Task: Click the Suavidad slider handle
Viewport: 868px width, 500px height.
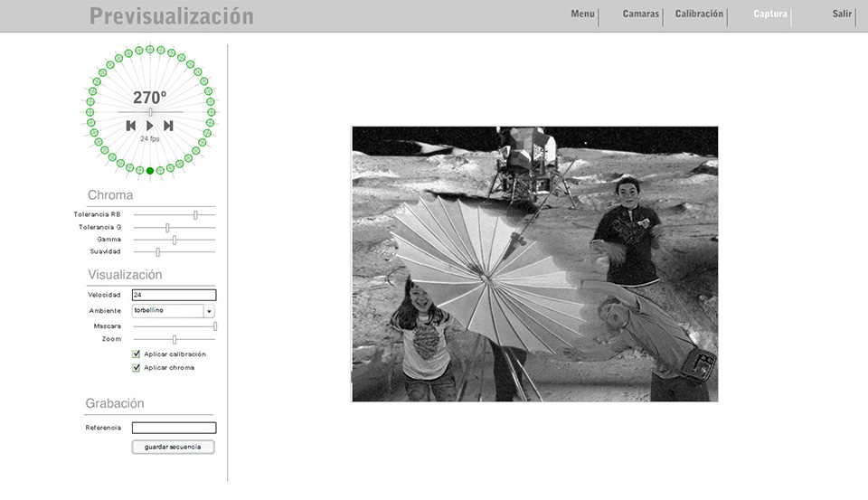Action: click(x=157, y=252)
